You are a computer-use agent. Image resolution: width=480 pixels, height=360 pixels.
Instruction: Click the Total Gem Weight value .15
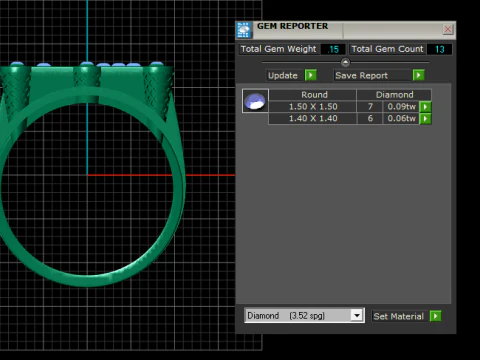click(333, 49)
